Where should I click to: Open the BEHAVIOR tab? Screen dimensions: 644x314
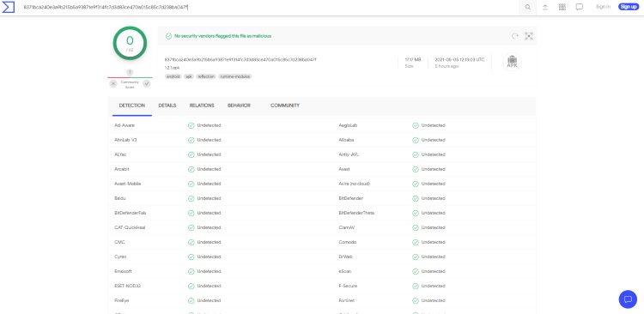point(239,106)
